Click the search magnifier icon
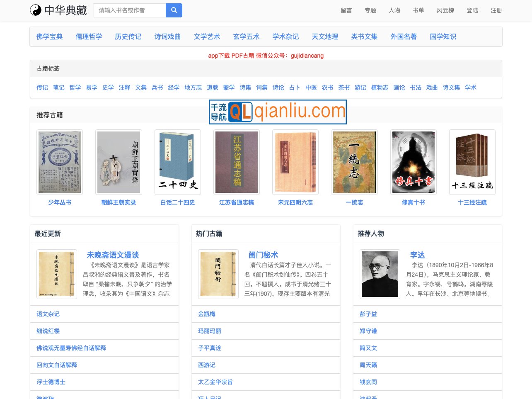 (174, 10)
